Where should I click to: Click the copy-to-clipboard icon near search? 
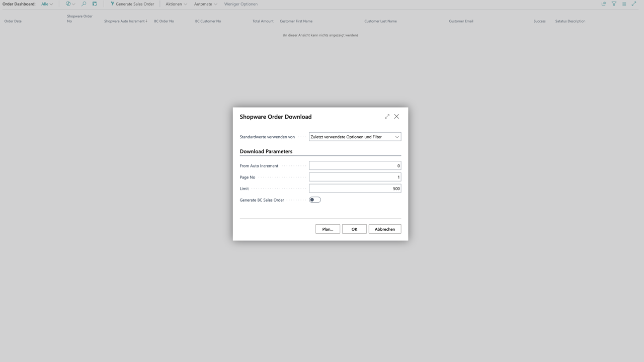pos(95,4)
